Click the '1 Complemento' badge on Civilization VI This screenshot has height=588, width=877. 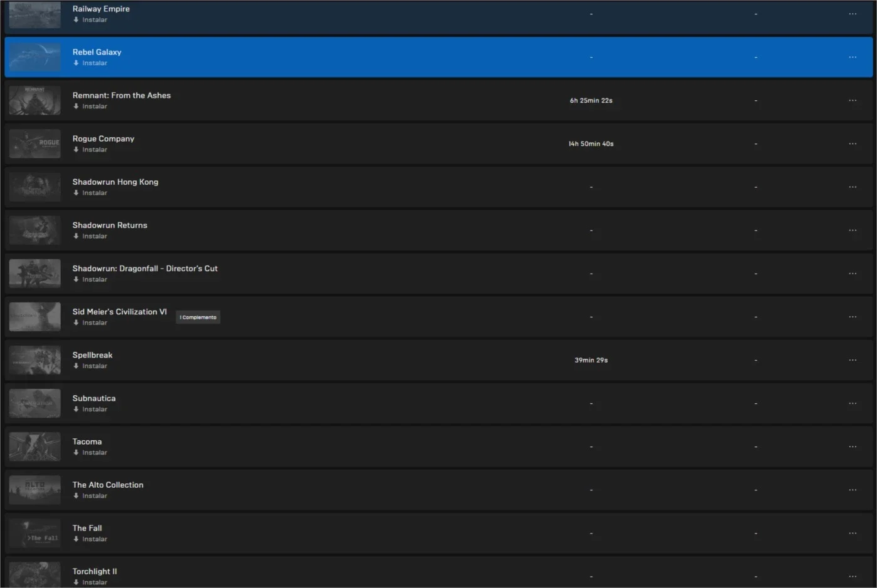(198, 317)
